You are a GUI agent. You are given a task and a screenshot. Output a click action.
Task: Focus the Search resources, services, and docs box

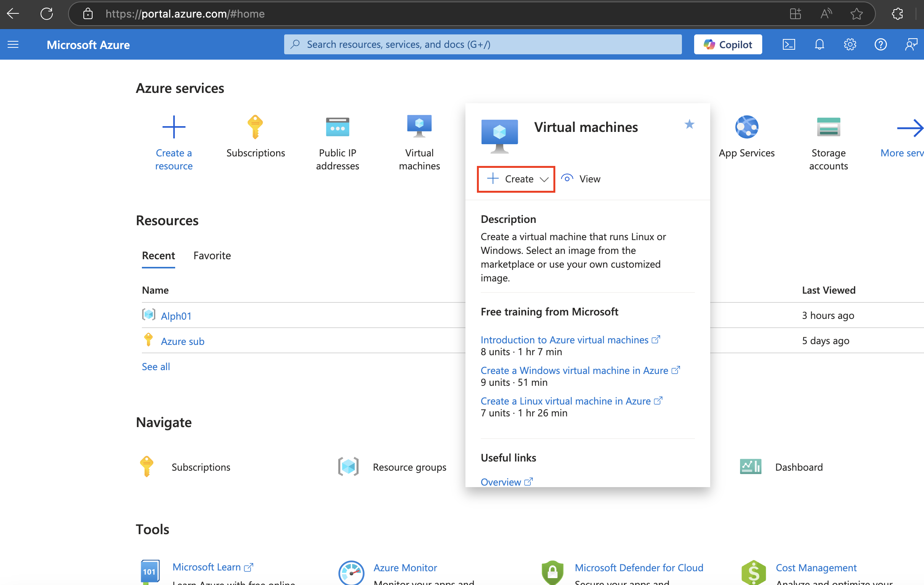coord(483,44)
